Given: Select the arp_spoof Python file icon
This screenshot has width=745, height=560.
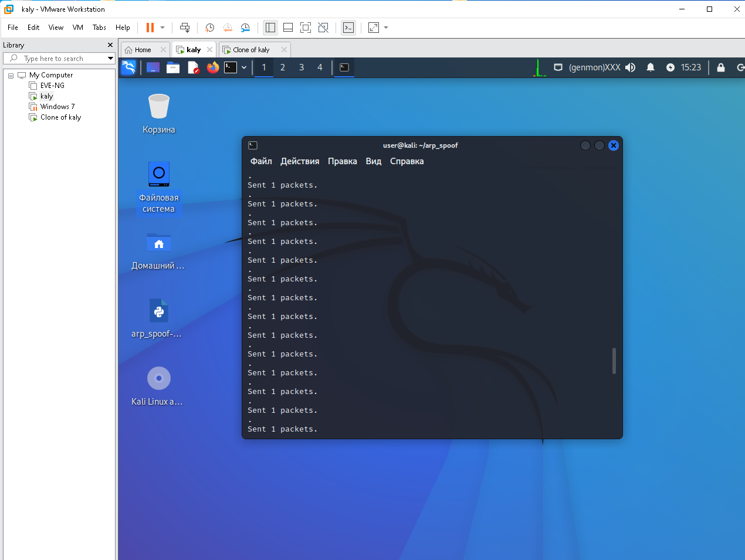Looking at the screenshot, I should click(x=157, y=318).
